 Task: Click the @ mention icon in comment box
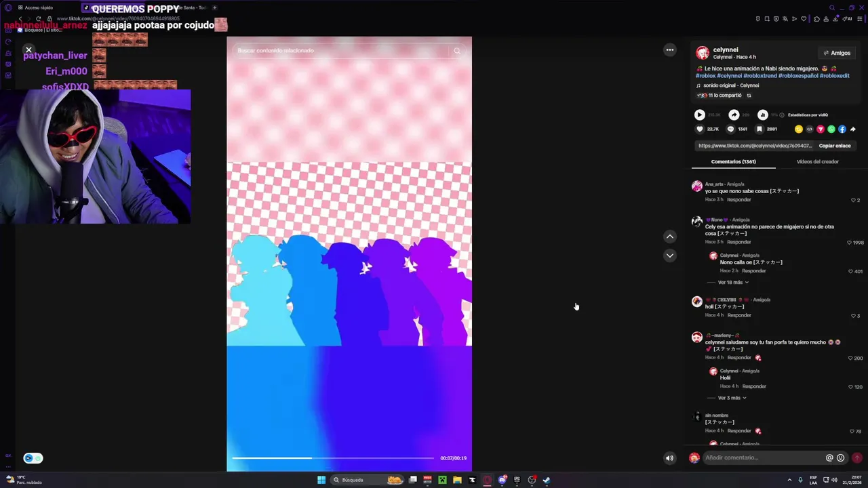point(829,457)
